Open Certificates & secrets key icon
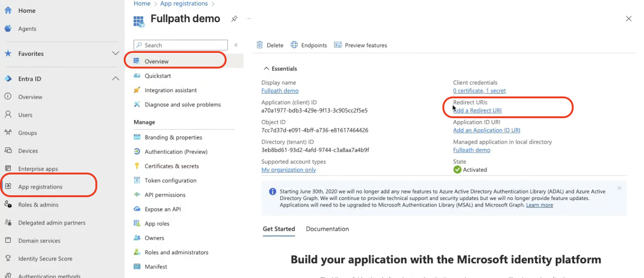 (137, 166)
